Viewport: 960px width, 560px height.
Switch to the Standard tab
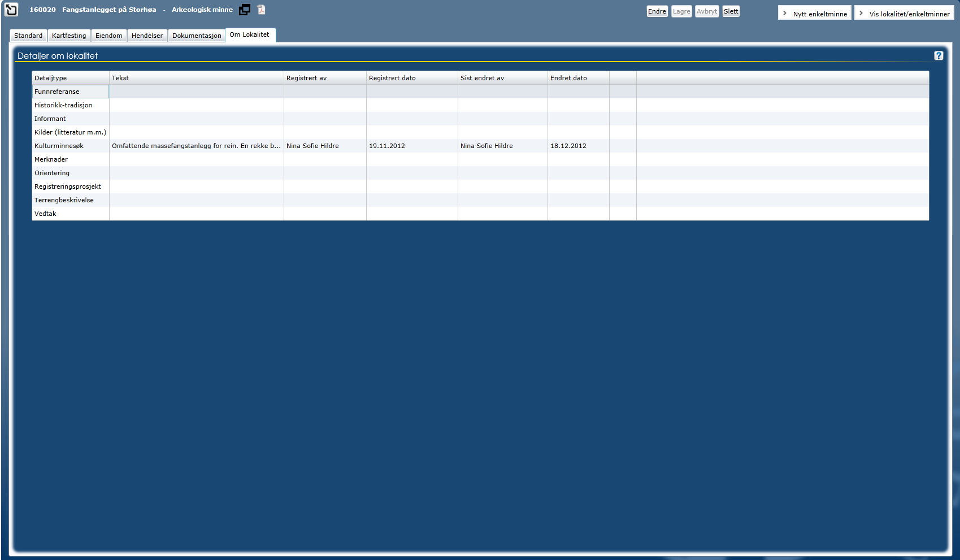(28, 36)
